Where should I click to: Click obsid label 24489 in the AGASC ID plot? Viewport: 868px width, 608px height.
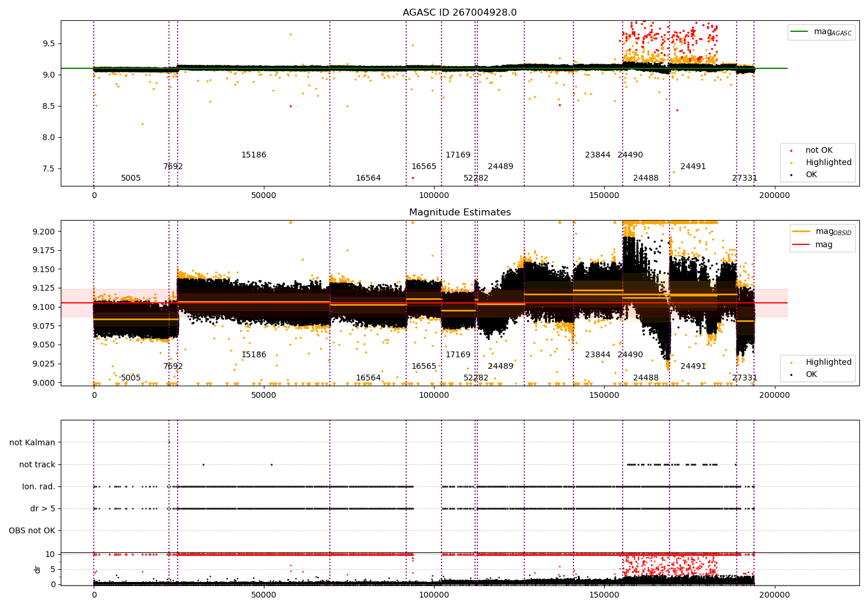[x=501, y=167]
